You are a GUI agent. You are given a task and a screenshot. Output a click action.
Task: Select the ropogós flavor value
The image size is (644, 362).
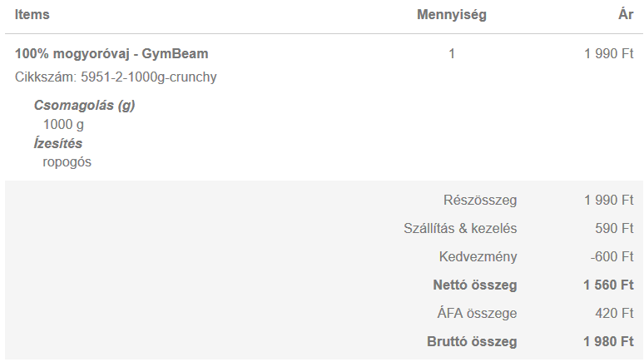pyautogui.click(x=67, y=162)
